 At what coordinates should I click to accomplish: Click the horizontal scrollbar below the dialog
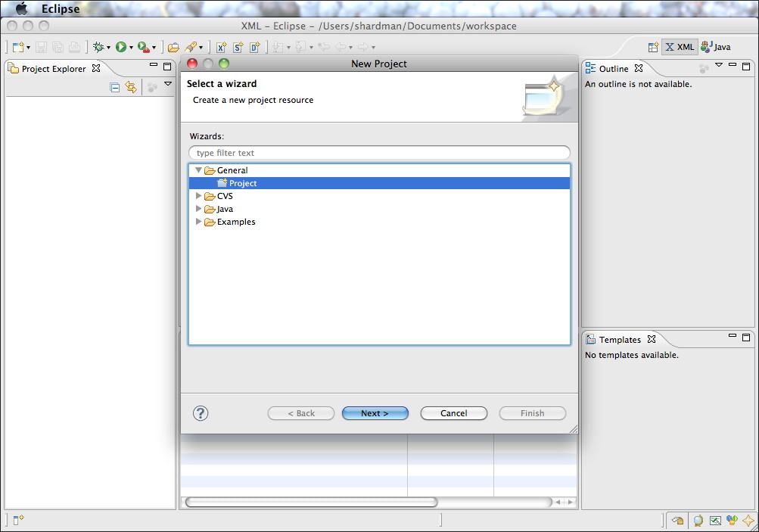311,502
